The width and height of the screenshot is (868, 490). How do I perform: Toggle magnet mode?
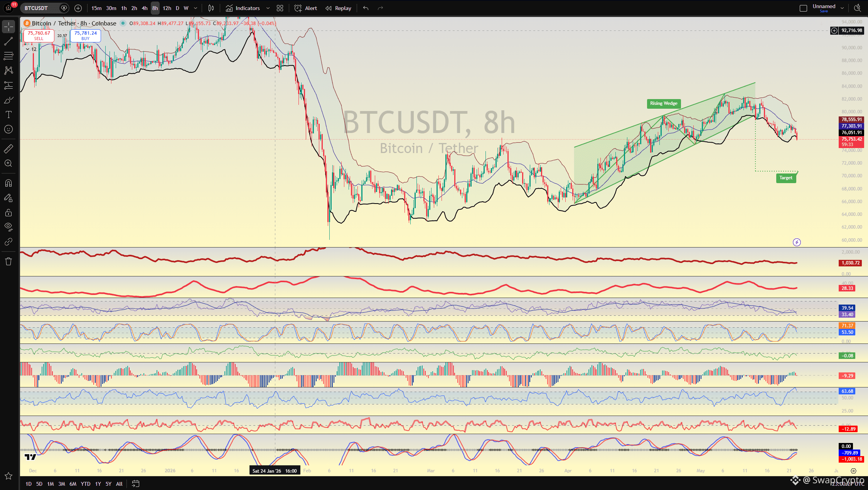tap(8, 183)
